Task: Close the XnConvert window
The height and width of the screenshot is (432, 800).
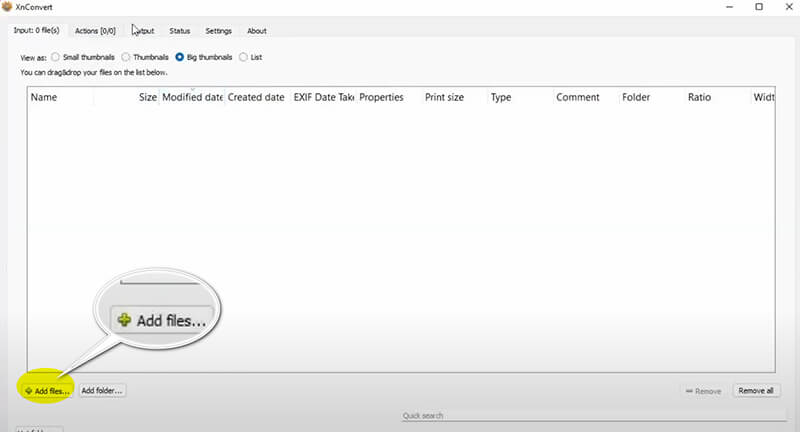Action: tap(788, 7)
